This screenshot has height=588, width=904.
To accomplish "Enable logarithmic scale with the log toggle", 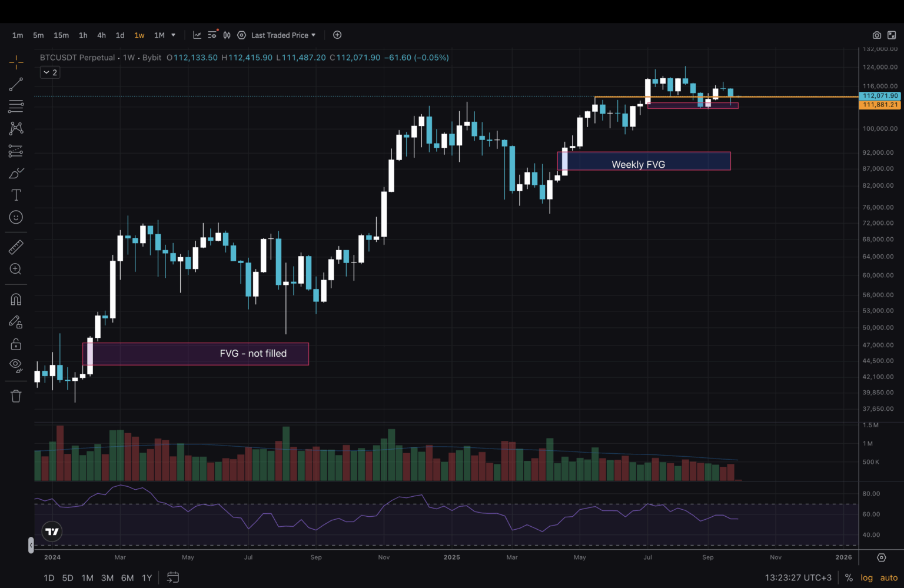I will [866, 577].
